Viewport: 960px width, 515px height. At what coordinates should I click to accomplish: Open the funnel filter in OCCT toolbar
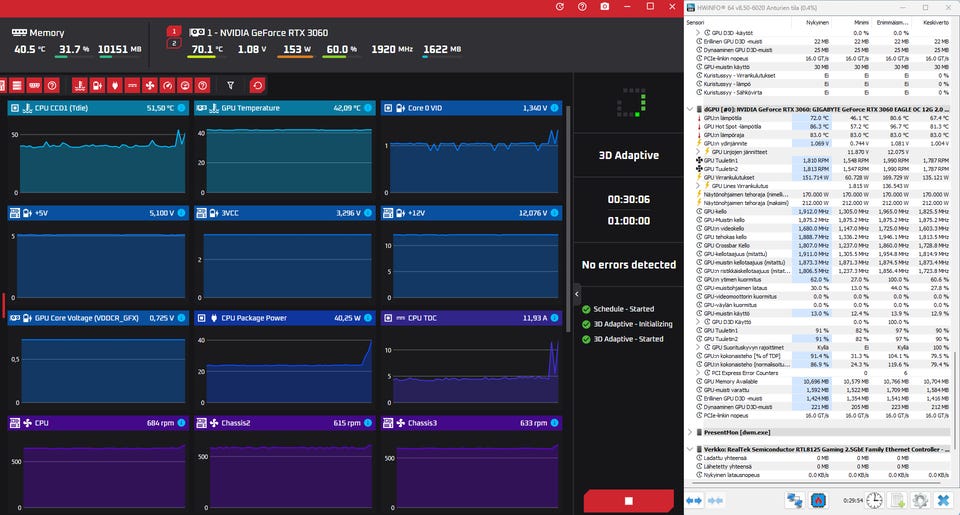230,86
